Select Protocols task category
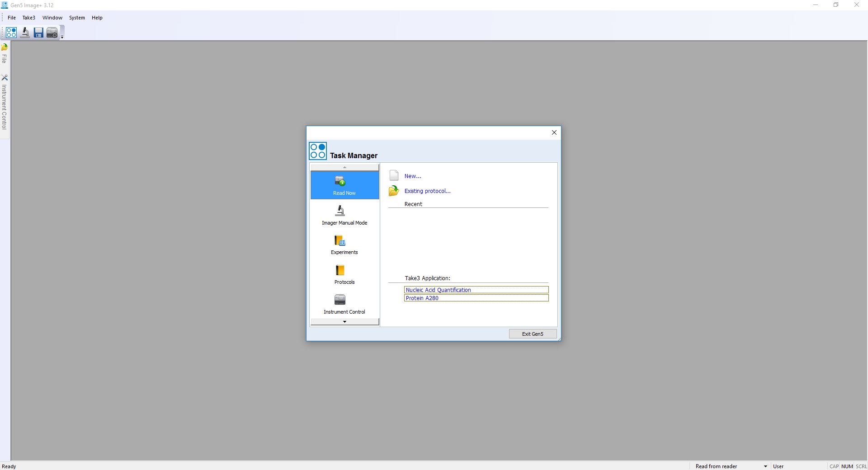Viewport: 868px width, 470px height. point(344,275)
